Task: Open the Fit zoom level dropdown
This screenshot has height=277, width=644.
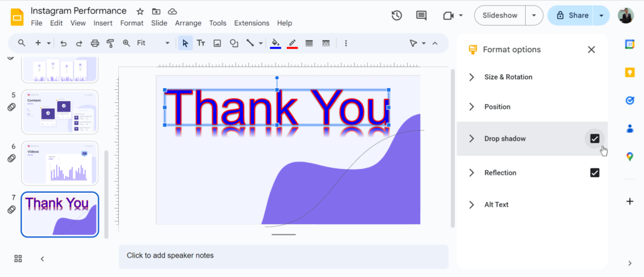Action: click(153, 43)
